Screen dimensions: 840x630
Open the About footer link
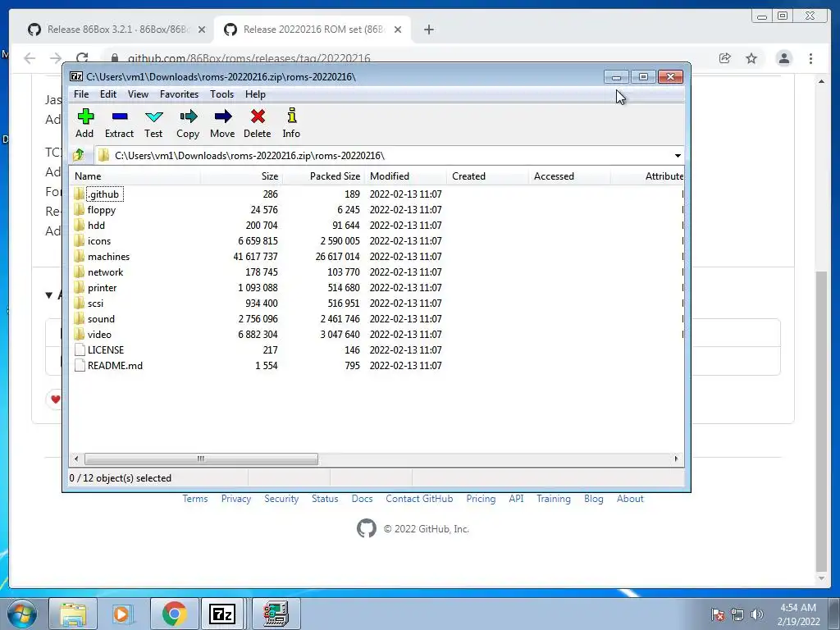tap(630, 499)
